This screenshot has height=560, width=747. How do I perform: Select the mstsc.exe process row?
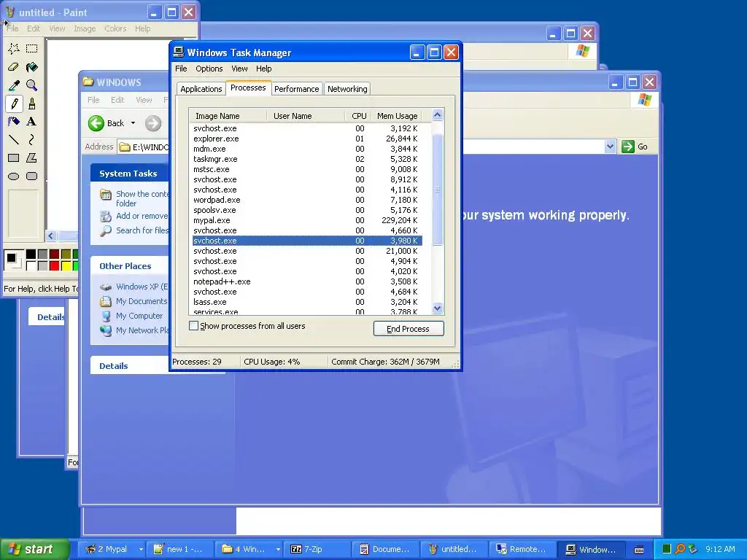[x=307, y=169]
